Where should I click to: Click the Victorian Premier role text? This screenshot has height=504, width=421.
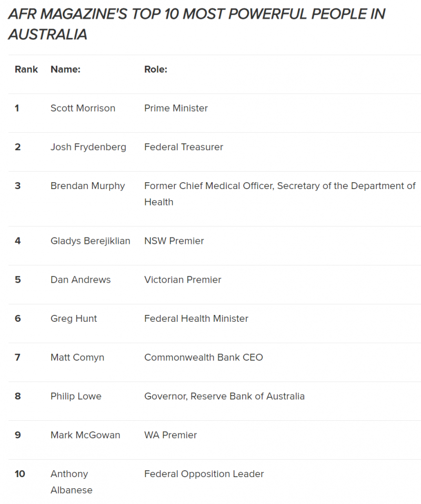183,280
